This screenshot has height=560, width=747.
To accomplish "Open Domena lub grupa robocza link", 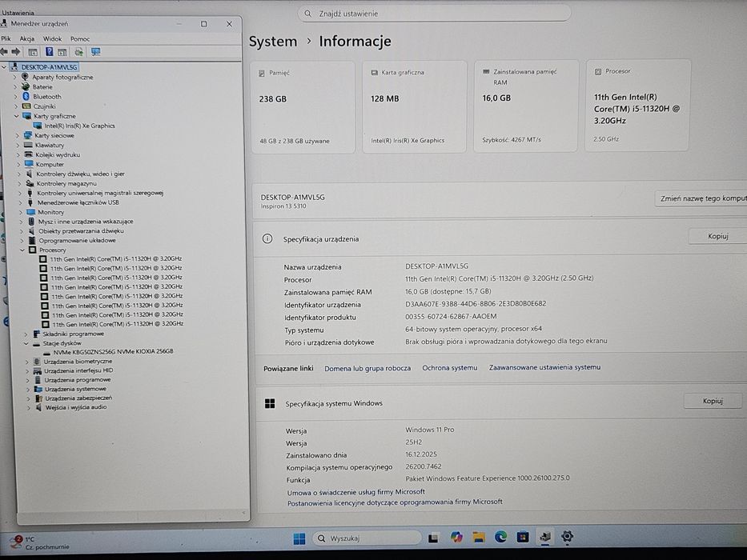I will (367, 368).
